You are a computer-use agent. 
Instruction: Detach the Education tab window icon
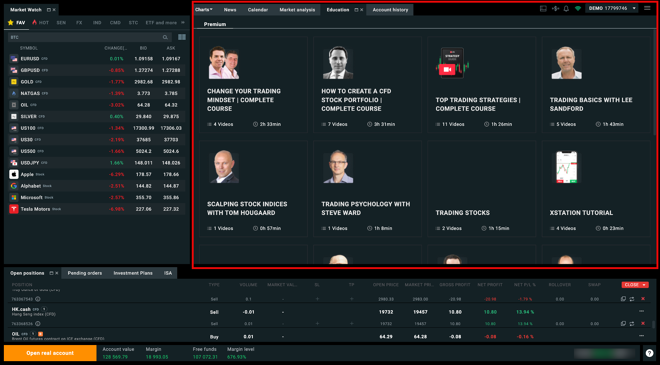point(356,10)
